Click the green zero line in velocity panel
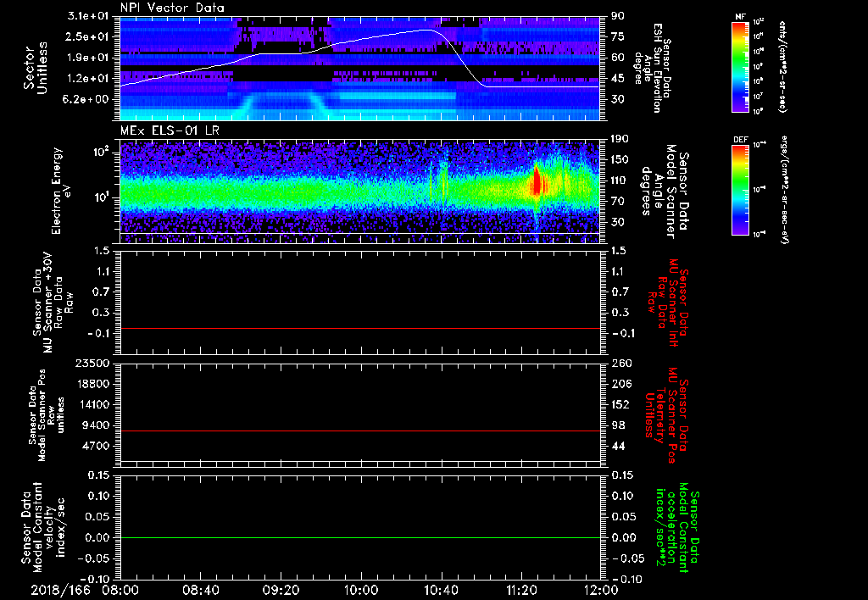Screen dimensions: 868x600 click(x=359, y=537)
